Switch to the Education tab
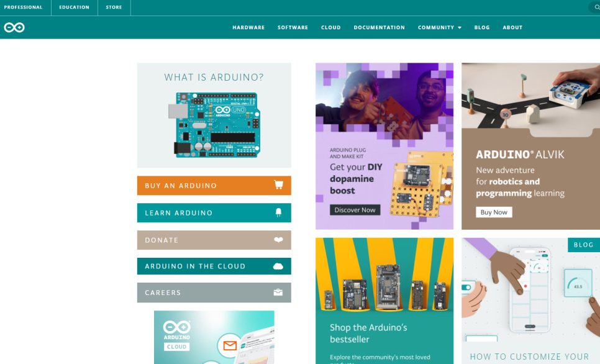 point(75,7)
